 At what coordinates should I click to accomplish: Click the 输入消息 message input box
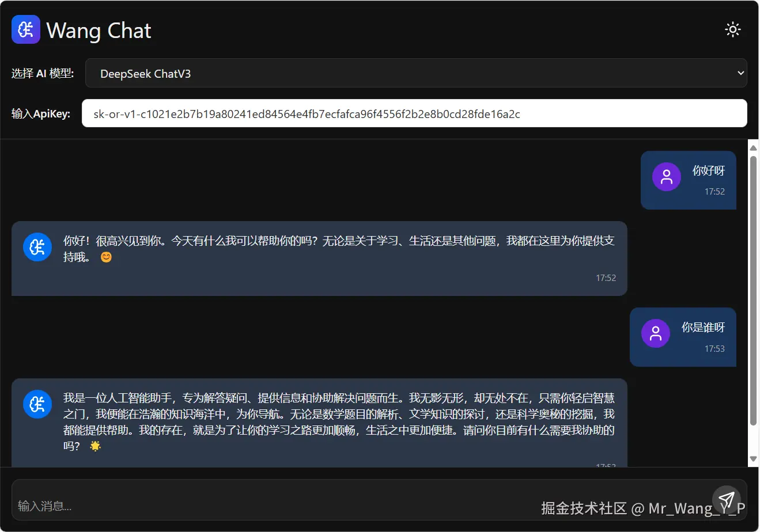tap(230, 506)
